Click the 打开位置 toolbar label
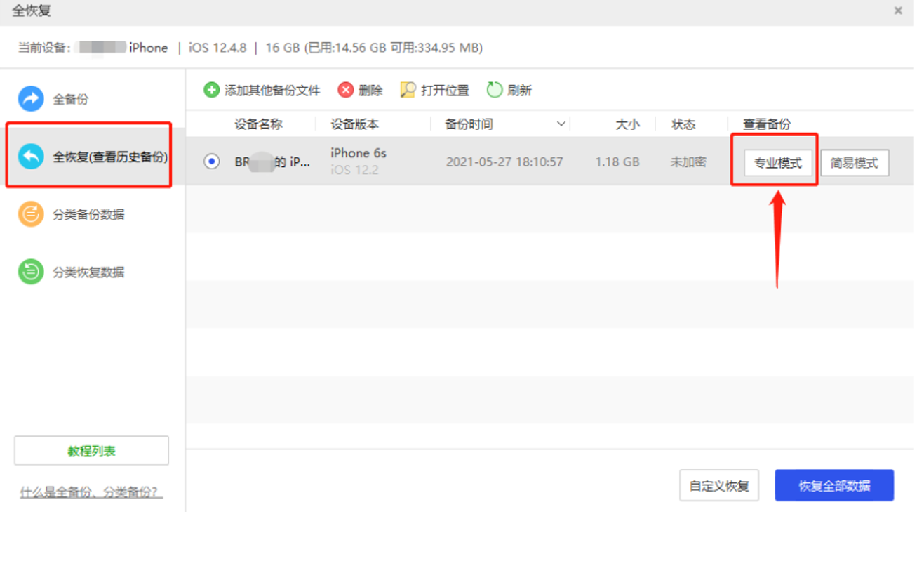Viewport: 924px width, 573px height. 445,90
